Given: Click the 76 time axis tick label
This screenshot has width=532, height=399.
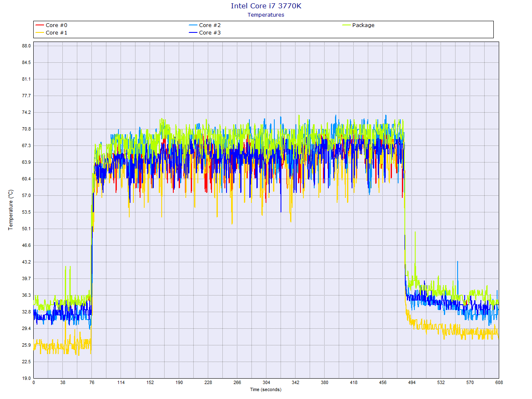Looking at the screenshot, I should click(92, 383).
